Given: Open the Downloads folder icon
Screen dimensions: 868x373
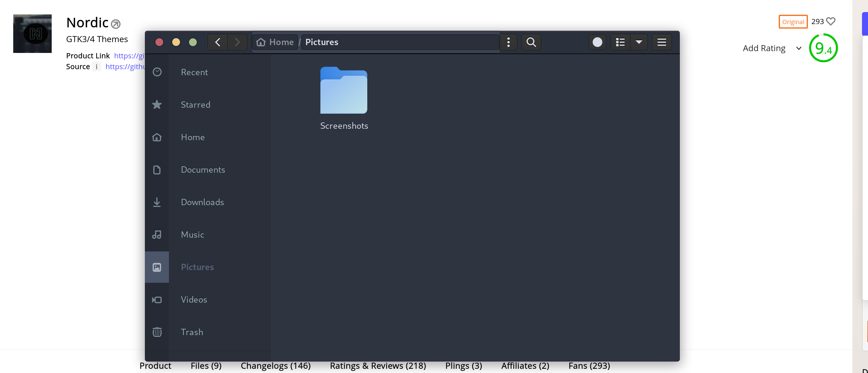Looking at the screenshot, I should tap(157, 202).
